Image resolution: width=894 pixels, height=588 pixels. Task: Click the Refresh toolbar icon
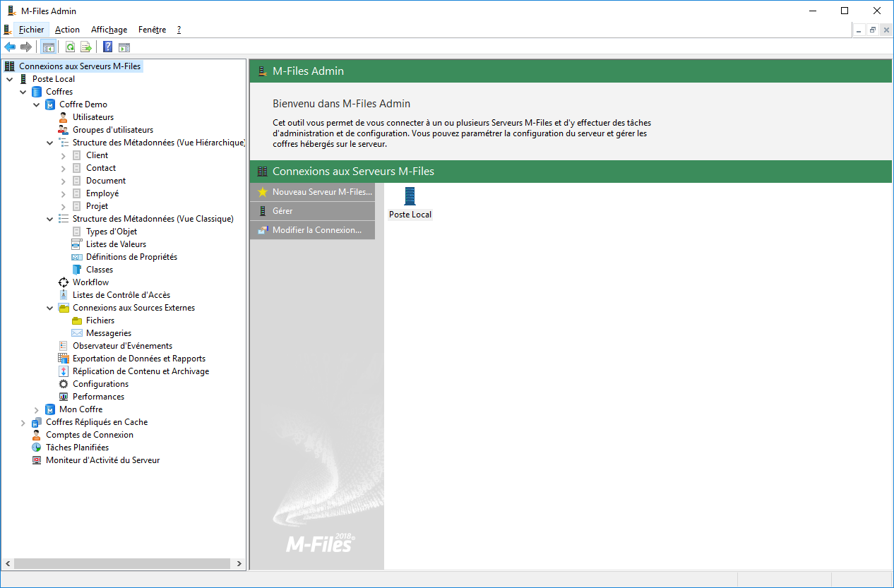(70, 47)
